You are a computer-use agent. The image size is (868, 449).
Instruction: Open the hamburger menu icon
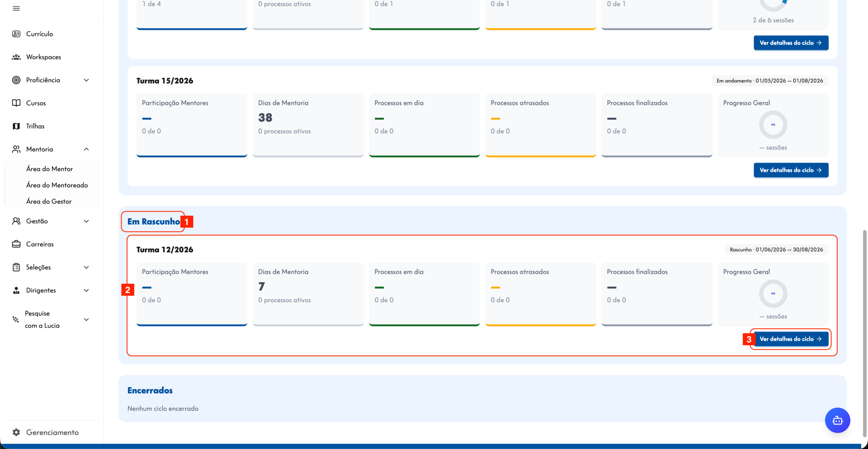[x=16, y=8]
